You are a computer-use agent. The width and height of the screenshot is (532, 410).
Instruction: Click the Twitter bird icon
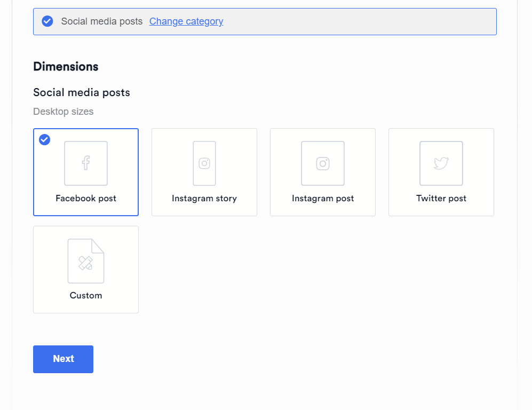pos(441,163)
